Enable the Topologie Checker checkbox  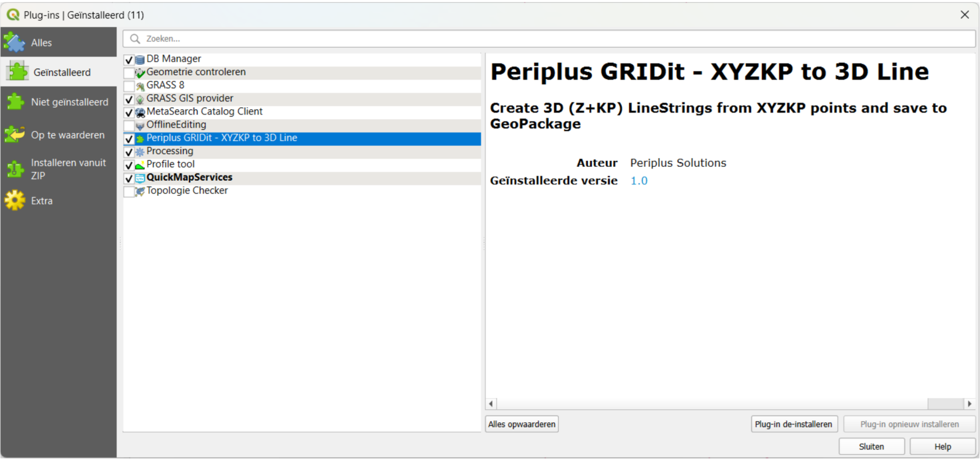click(x=129, y=191)
